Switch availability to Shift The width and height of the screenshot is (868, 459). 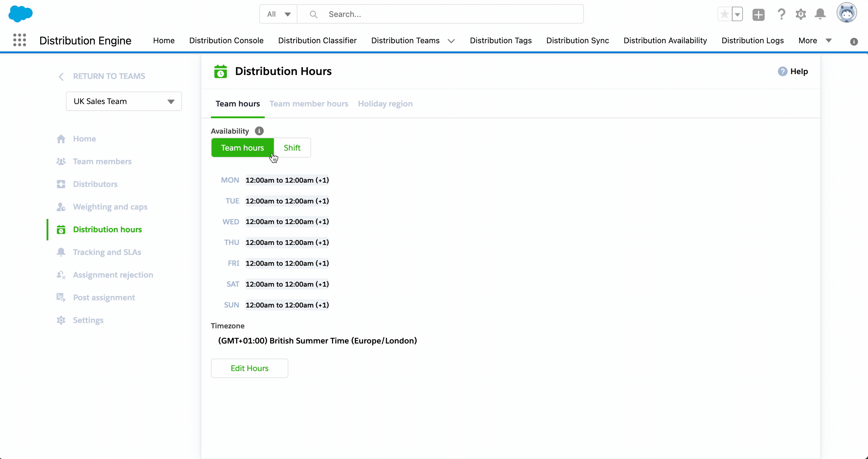pyautogui.click(x=292, y=148)
